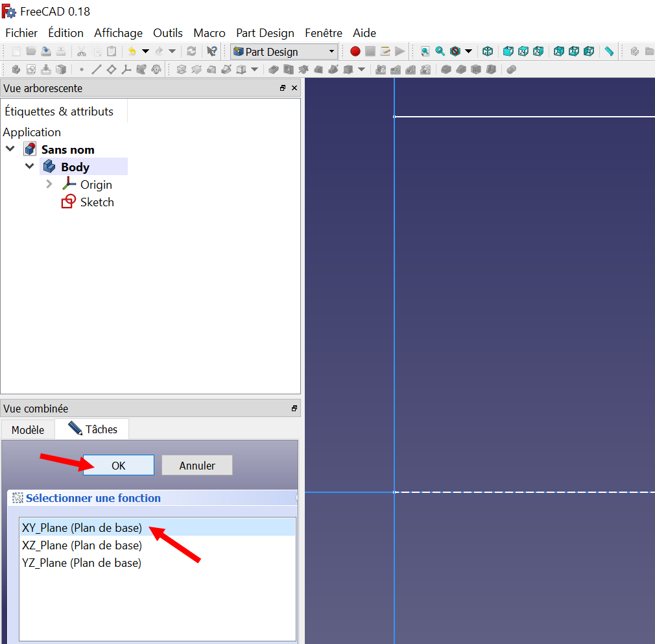The image size is (655, 644).
Task: Select the Revolution tool
Action: [196, 69]
